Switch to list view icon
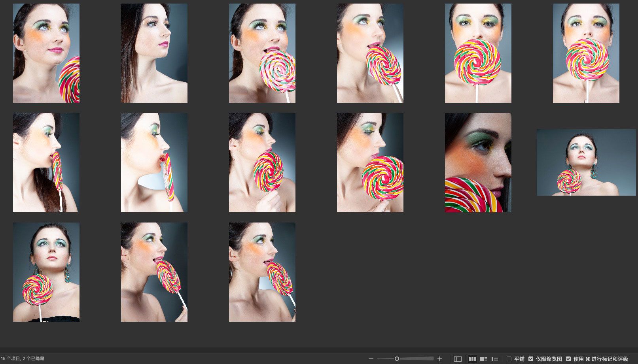638x364 pixels. [x=494, y=359]
